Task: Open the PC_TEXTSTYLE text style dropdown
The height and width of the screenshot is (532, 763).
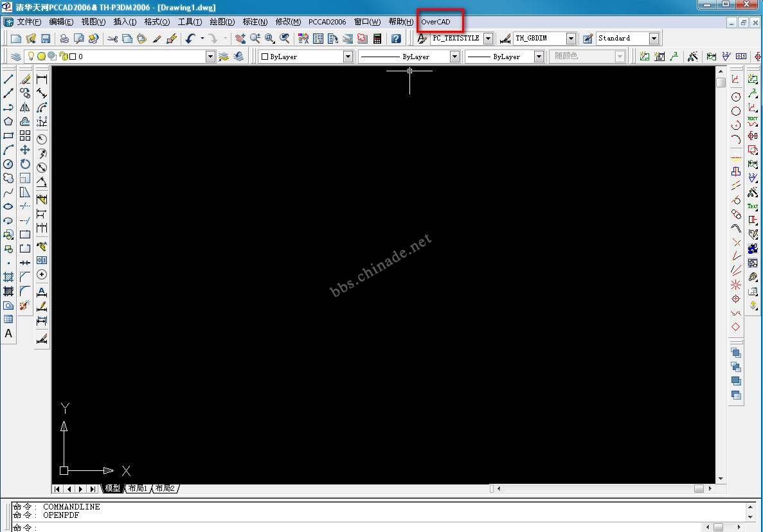Action: click(488, 39)
